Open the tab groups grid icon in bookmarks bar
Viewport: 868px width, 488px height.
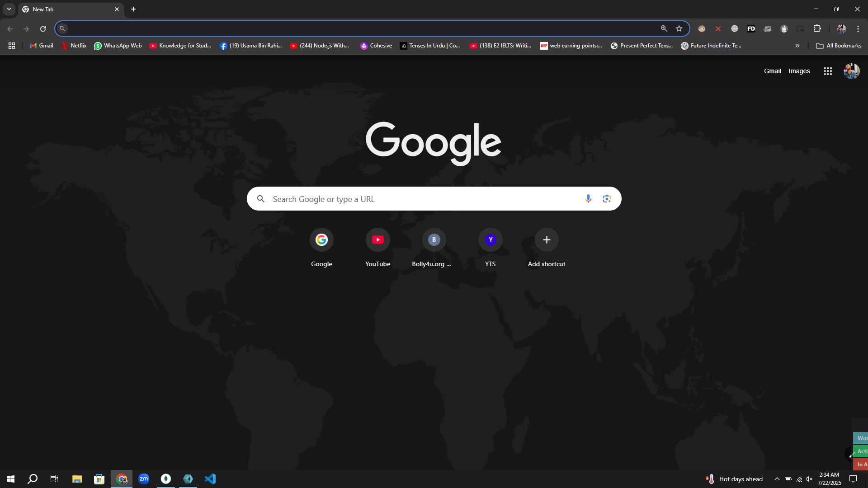[x=12, y=46]
